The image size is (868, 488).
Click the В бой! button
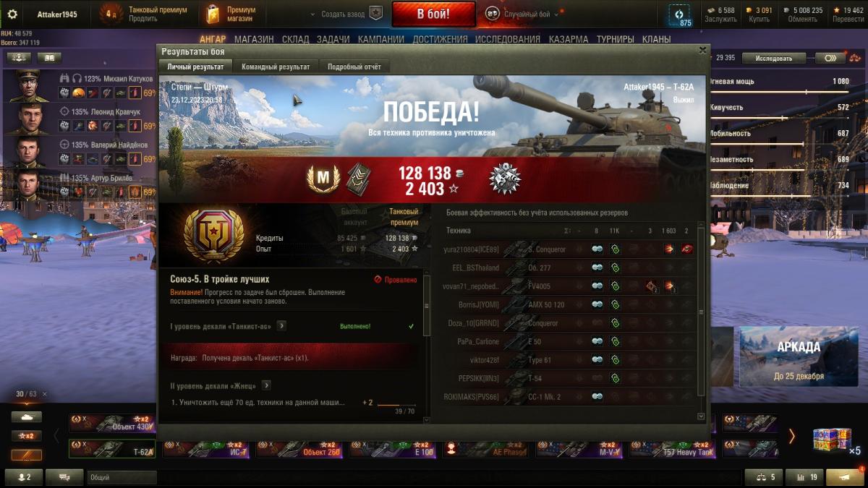434,14
